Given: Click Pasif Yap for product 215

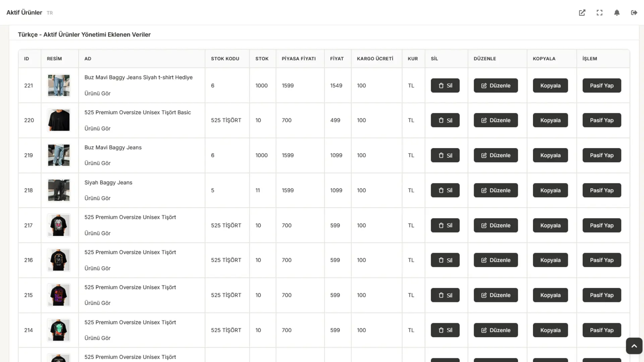Looking at the screenshot, I should tap(602, 295).
